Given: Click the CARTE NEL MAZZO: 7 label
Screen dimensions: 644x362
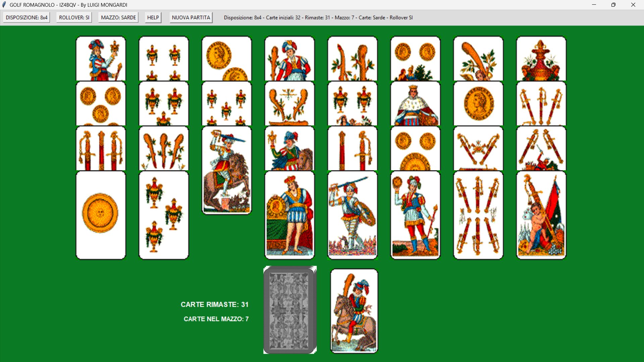Looking at the screenshot, I should 216,319.
